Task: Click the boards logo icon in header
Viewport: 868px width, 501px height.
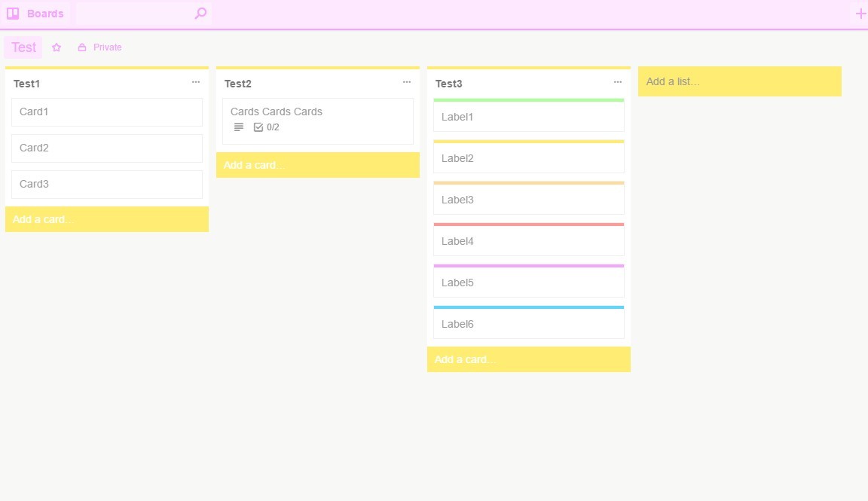Action: pyautogui.click(x=13, y=14)
